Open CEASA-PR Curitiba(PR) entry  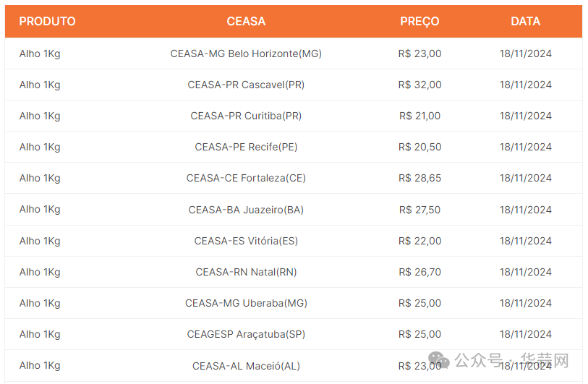(246, 116)
